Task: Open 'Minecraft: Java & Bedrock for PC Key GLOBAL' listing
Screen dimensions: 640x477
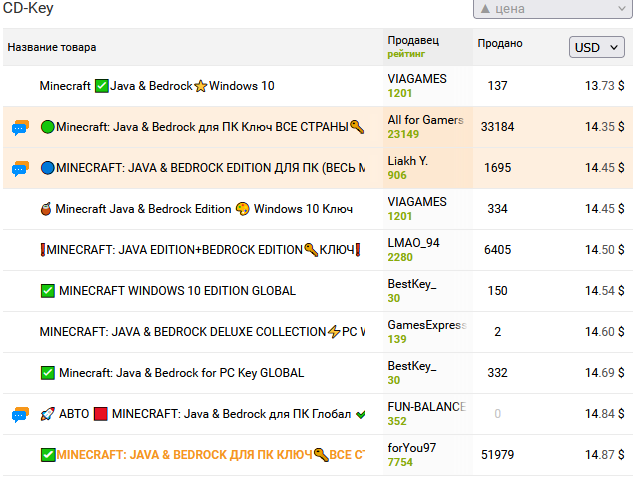Action: point(172,373)
